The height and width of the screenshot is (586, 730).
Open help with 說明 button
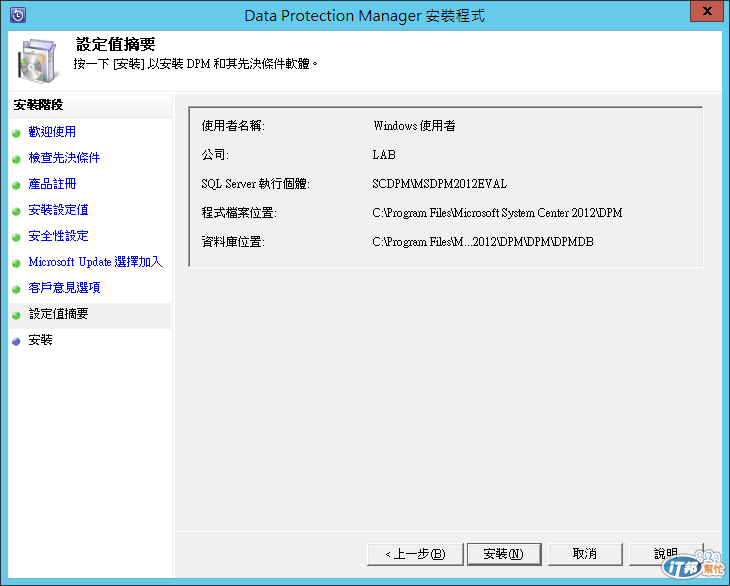pos(666,554)
